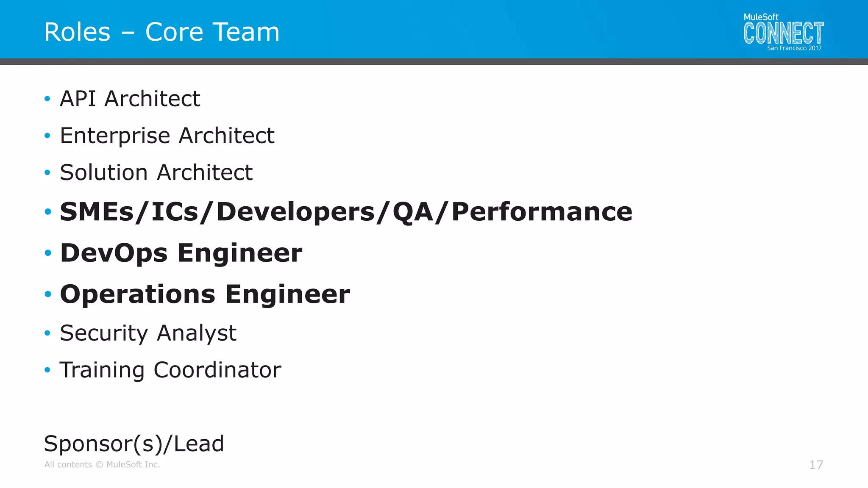Click the bullet dot beside Enterprise Architect
Image resolution: width=868 pixels, height=488 pixels.
(x=47, y=136)
